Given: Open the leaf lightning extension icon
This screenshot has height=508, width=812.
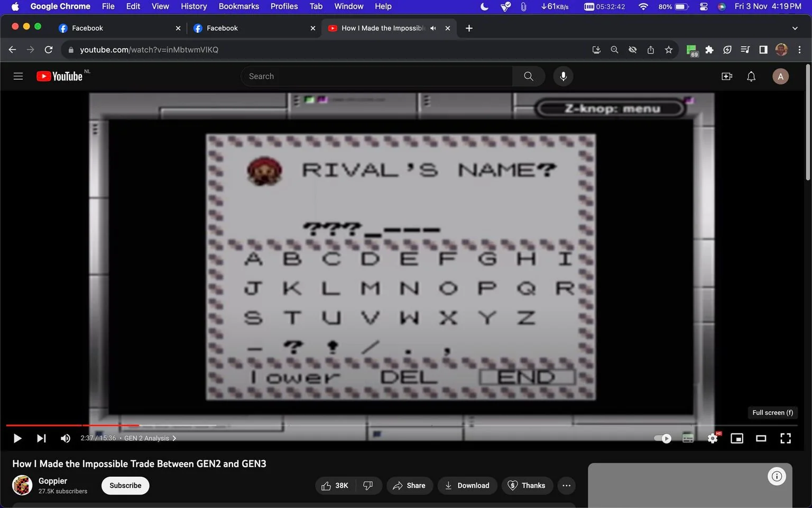Looking at the screenshot, I should coord(727,50).
